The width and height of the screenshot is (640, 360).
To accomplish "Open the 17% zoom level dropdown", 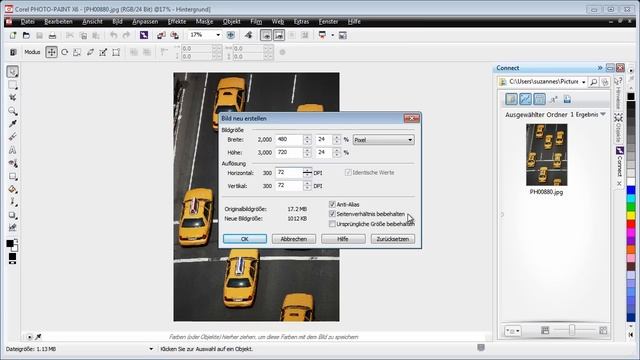I will pos(218,36).
